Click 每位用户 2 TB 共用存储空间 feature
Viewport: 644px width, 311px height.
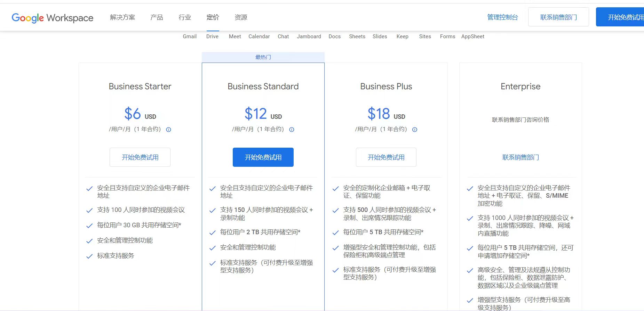tap(260, 232)
